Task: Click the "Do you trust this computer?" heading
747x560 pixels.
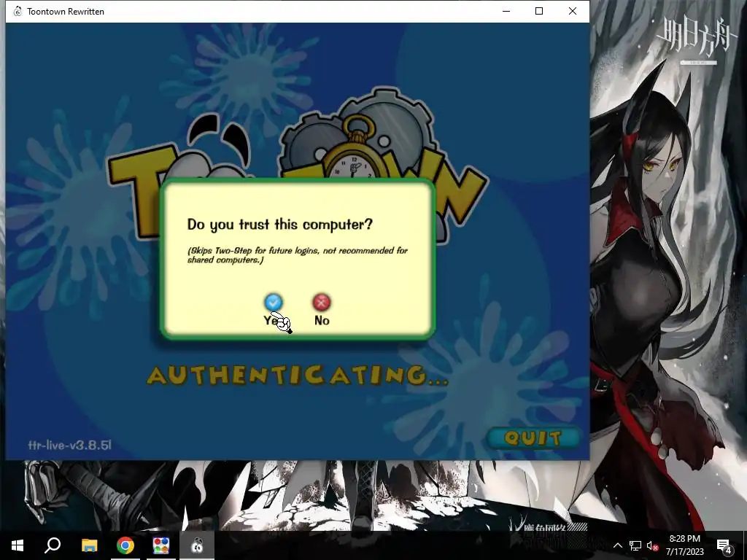Action: pos(279,225)
